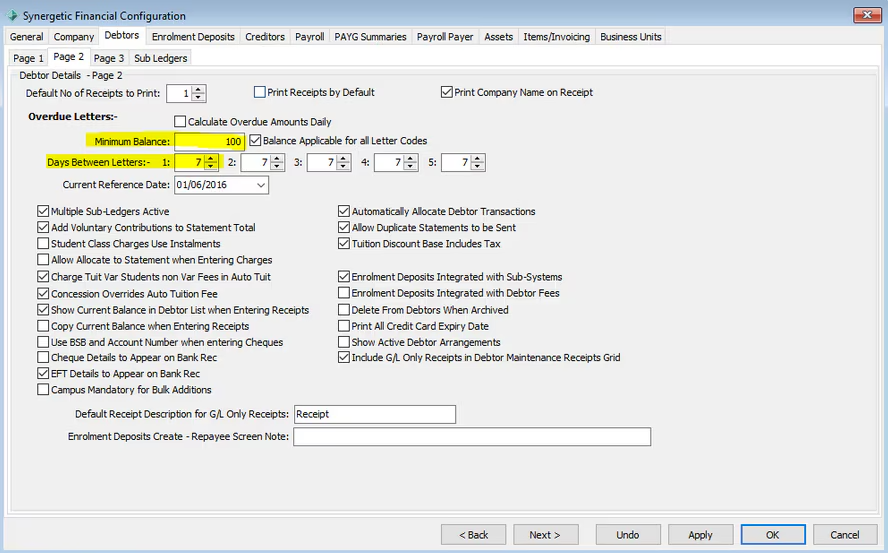Increase Days Between Letters 5 value

click(x=478, y=159)
